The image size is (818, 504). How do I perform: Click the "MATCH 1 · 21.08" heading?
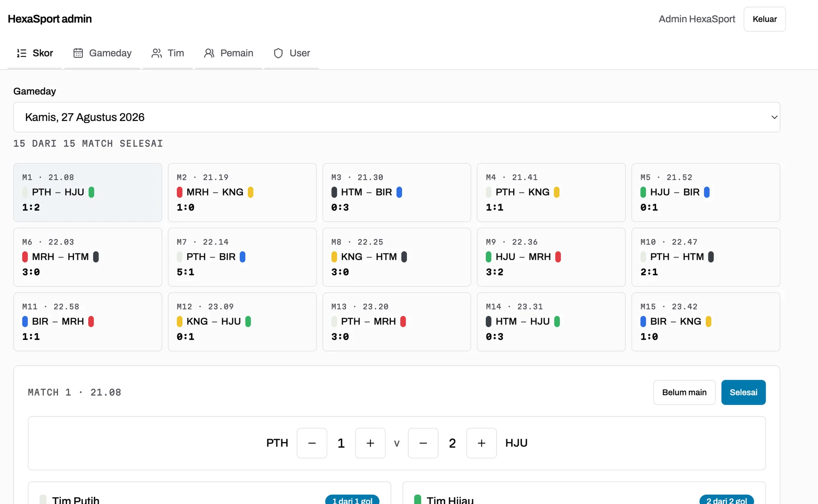point(74,392)
